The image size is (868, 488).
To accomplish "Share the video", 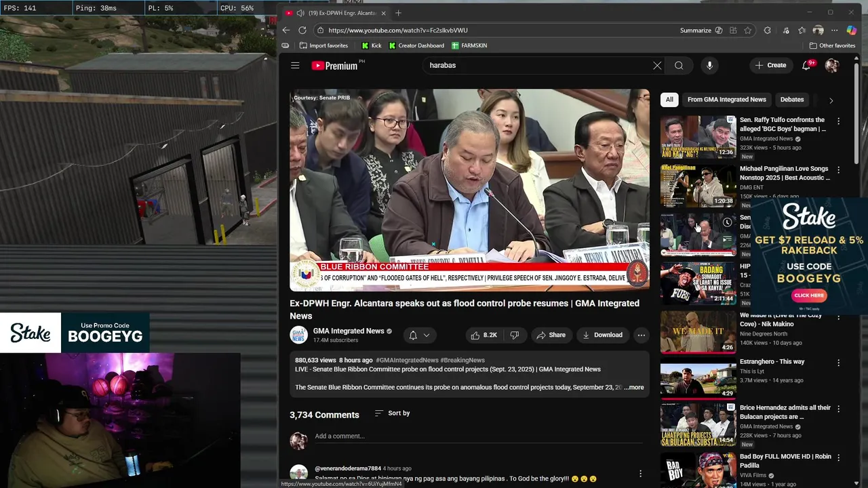I will click(x=551, y=335).
